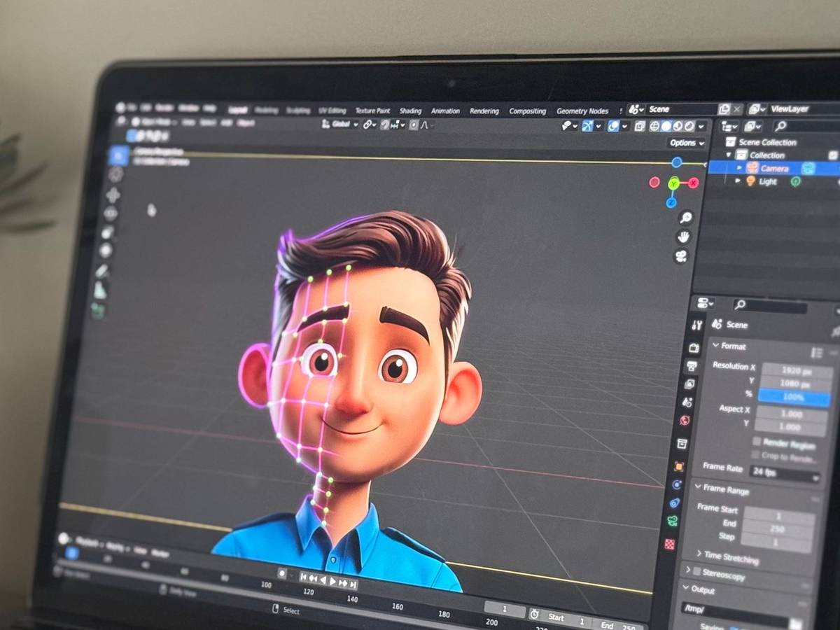840x630 pixels.
Task: Click the green Y axis gizmo
Action: [673, 183]
